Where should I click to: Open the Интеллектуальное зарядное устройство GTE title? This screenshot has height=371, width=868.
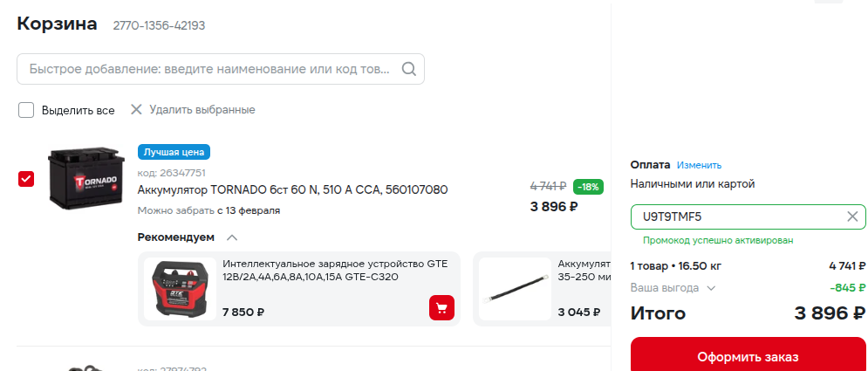pyautogui.click(x=323, y=270)
